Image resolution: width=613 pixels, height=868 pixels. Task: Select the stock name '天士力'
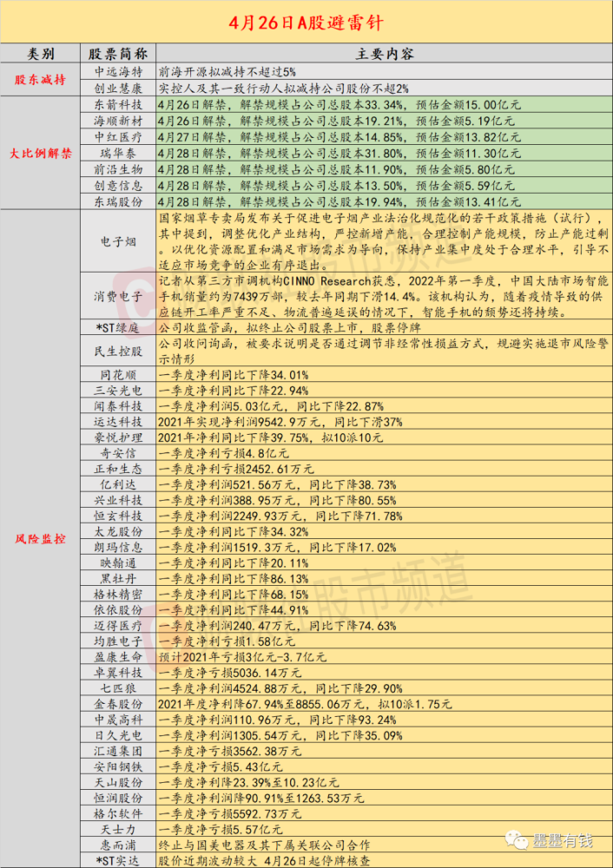pos(118,829)
